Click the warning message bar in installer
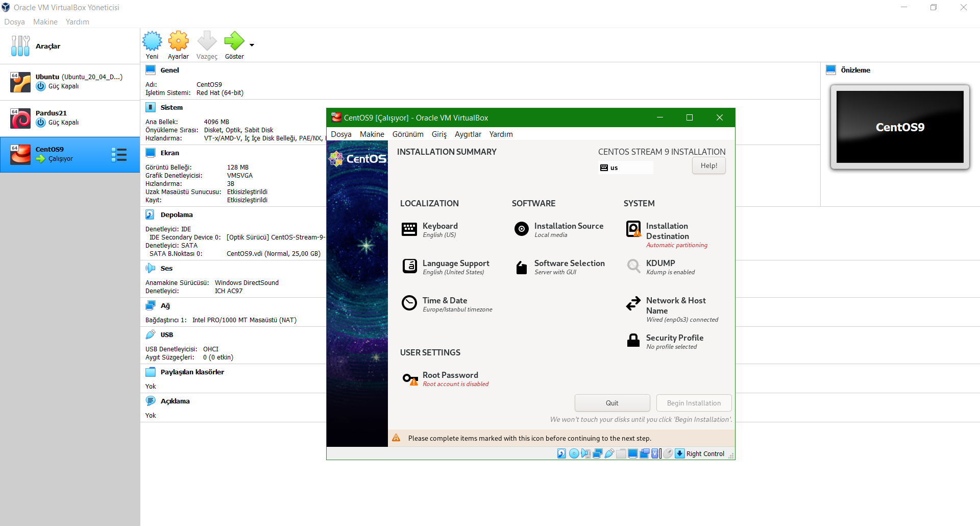Screen dimensions: 980x526 point(561,438)
